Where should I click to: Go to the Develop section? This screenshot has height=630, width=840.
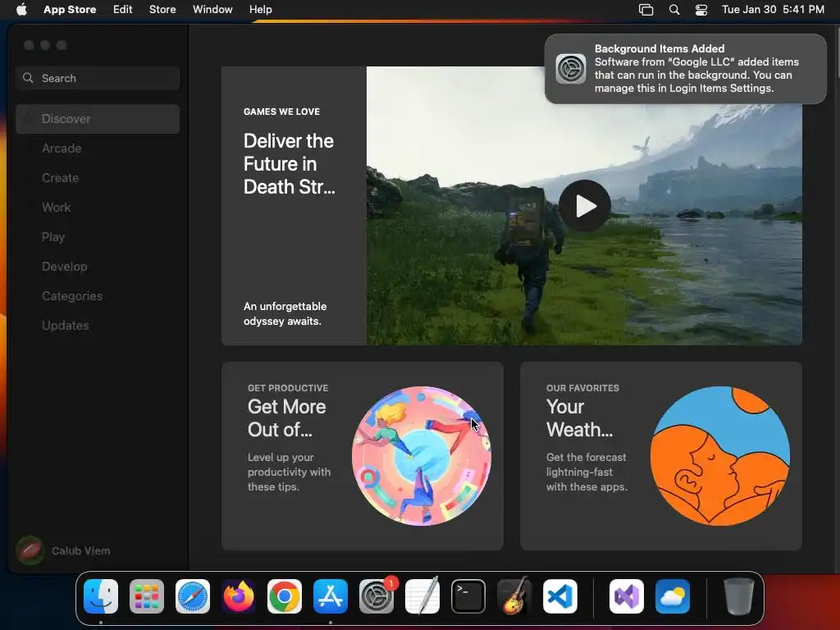[98, 267]
